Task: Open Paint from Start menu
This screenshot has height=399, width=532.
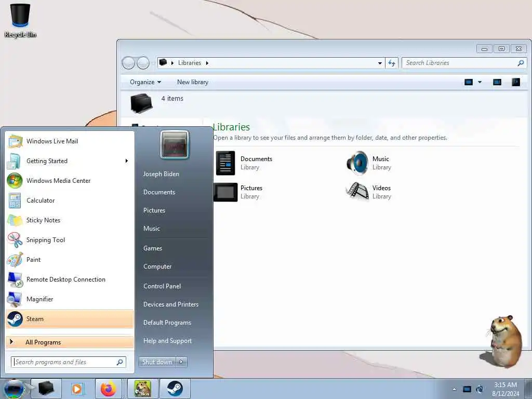Action: (70, 260)
